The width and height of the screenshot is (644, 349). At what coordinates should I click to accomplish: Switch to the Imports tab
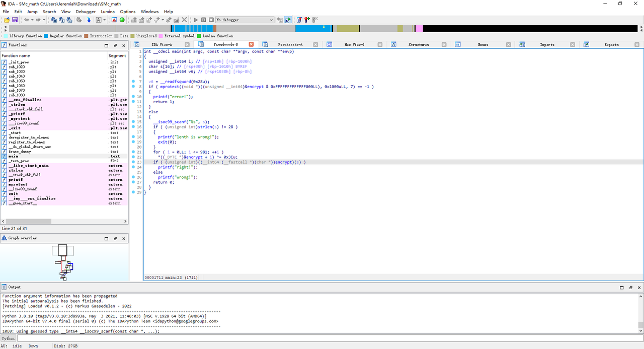click(547, 44)
